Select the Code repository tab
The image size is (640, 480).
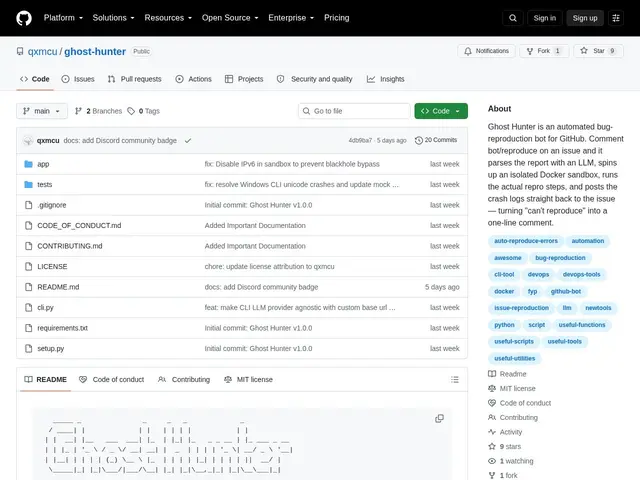[x=35, y=79]
